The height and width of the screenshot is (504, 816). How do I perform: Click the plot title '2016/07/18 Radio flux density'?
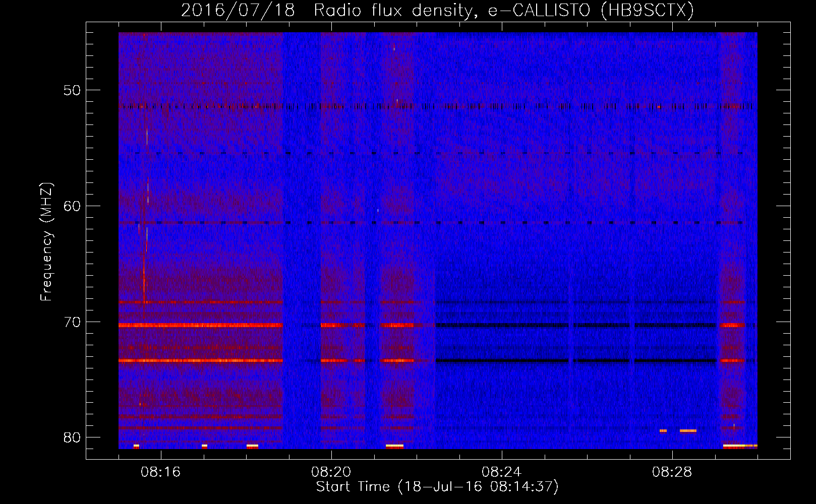click(438, 10)
